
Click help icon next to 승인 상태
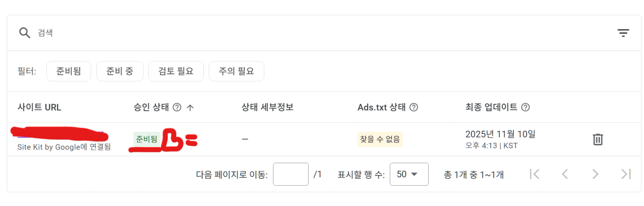[177, 107]
